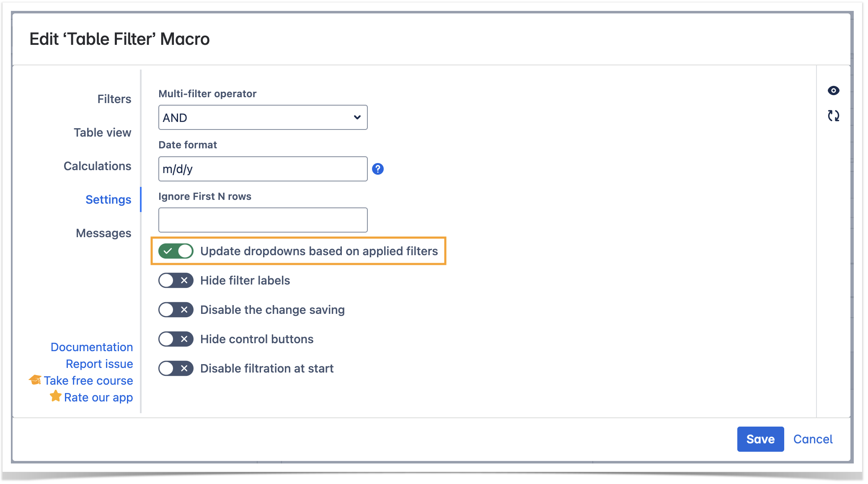Go to the Calculations tab
This screenshot has height=484, width=868.
97,166
